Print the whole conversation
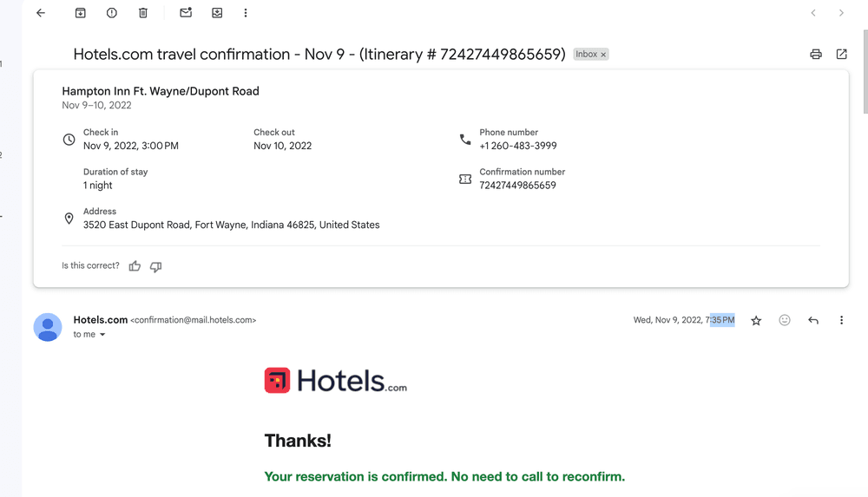This screenshot has width=868, height=497. [815, 54]
